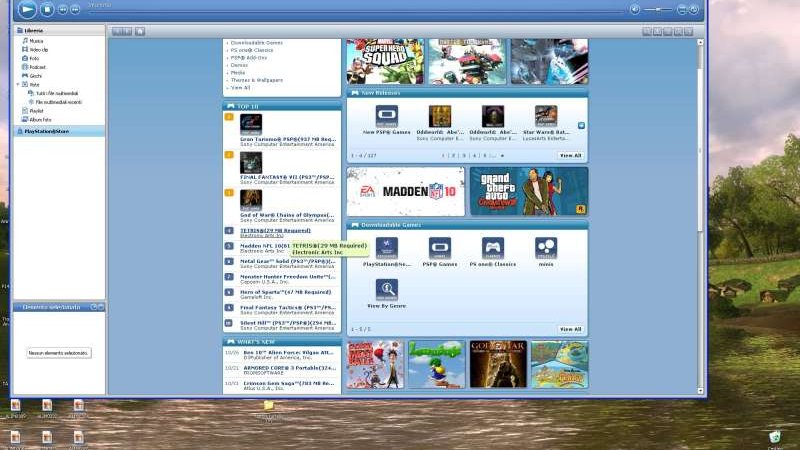800x450 pixels.
Task: Click the playback progress bar
Action: (355, 11)
